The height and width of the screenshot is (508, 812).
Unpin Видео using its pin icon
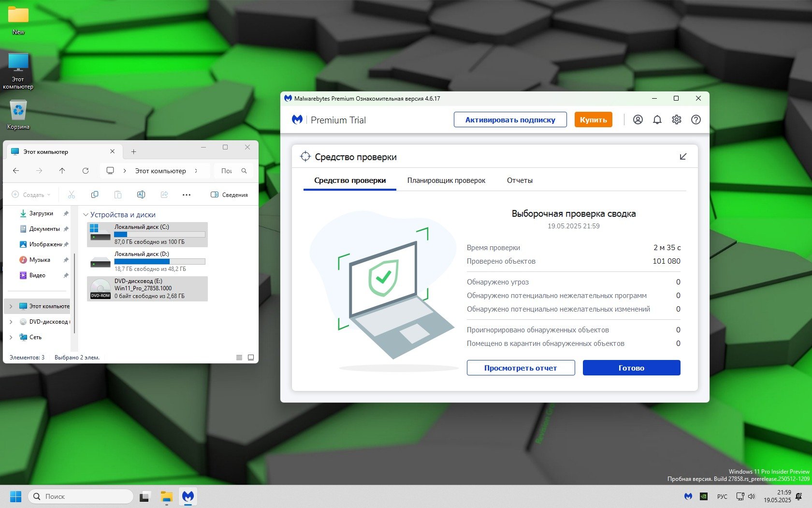point(66,275)
